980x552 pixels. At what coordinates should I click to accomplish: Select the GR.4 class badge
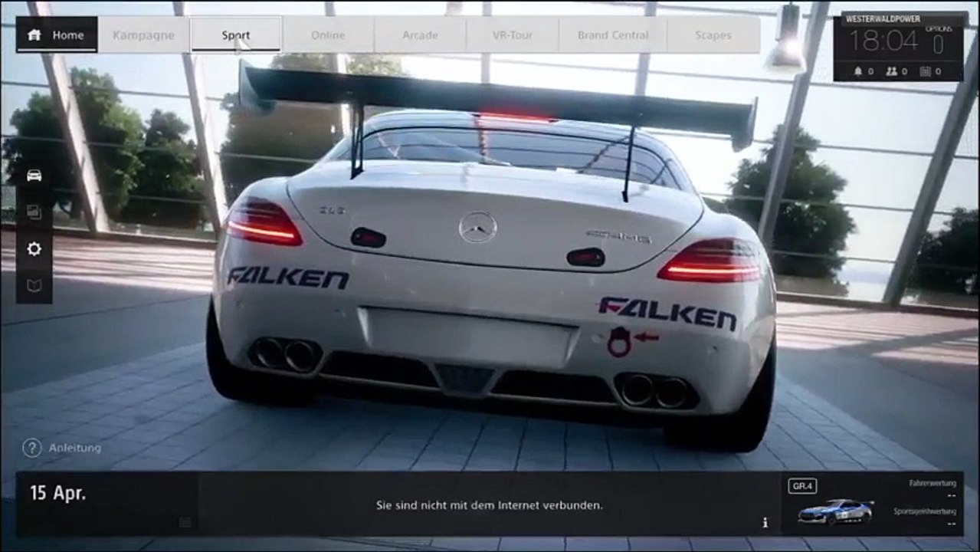803,486
